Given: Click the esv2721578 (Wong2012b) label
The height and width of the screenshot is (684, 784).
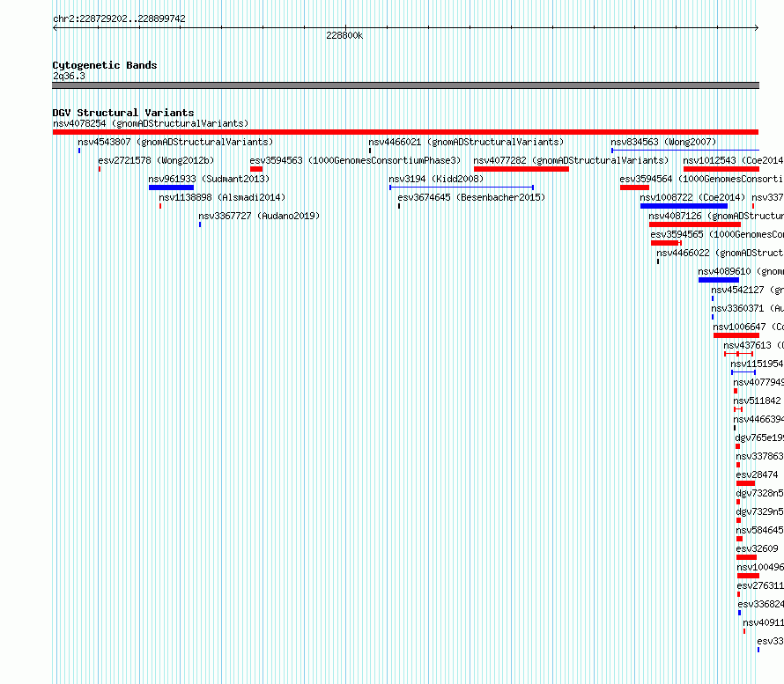Looking at the screenshot, I should point(156,160).
